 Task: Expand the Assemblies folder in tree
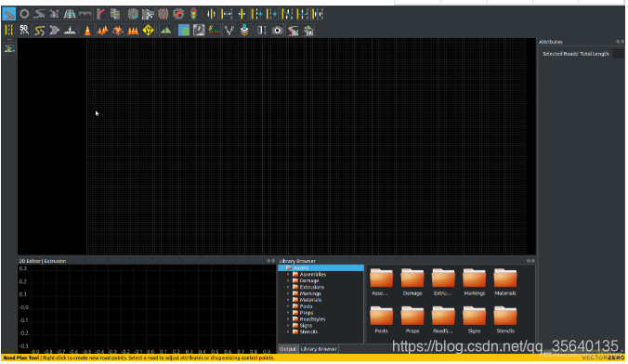click(x=288, y=275)
